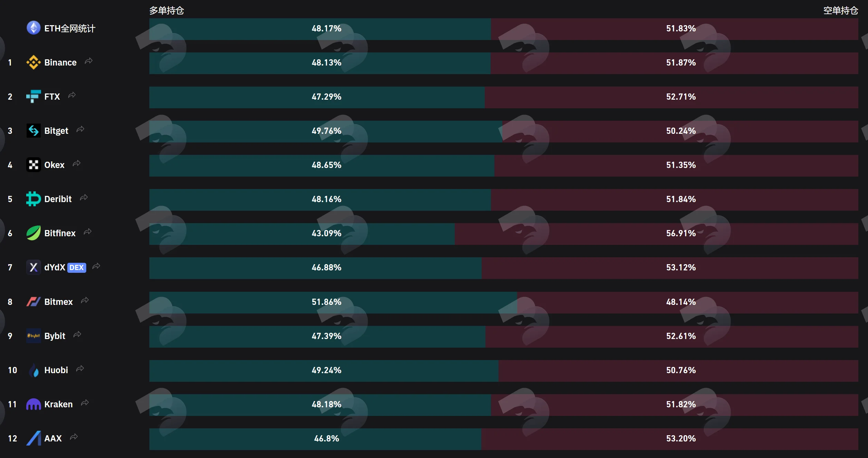Open the Bybit exchange name link
The width and height of the screenshot is (868, 458).
point(55,336)
